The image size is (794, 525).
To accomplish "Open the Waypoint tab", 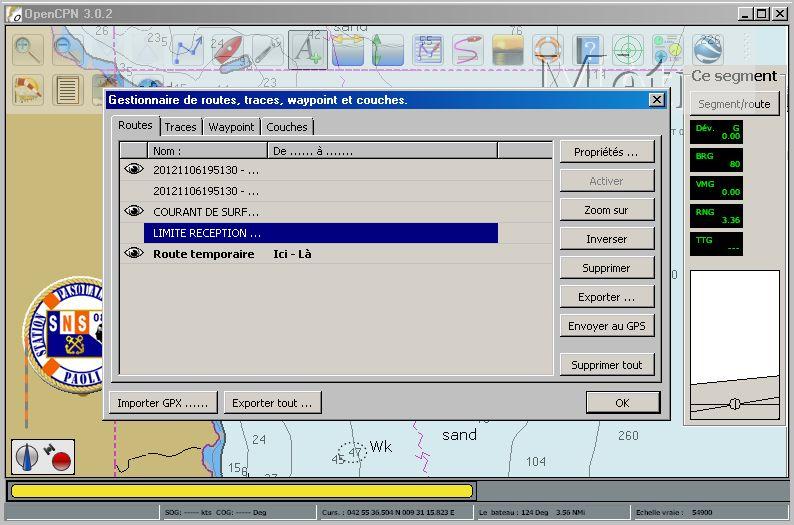I will 231,127.
